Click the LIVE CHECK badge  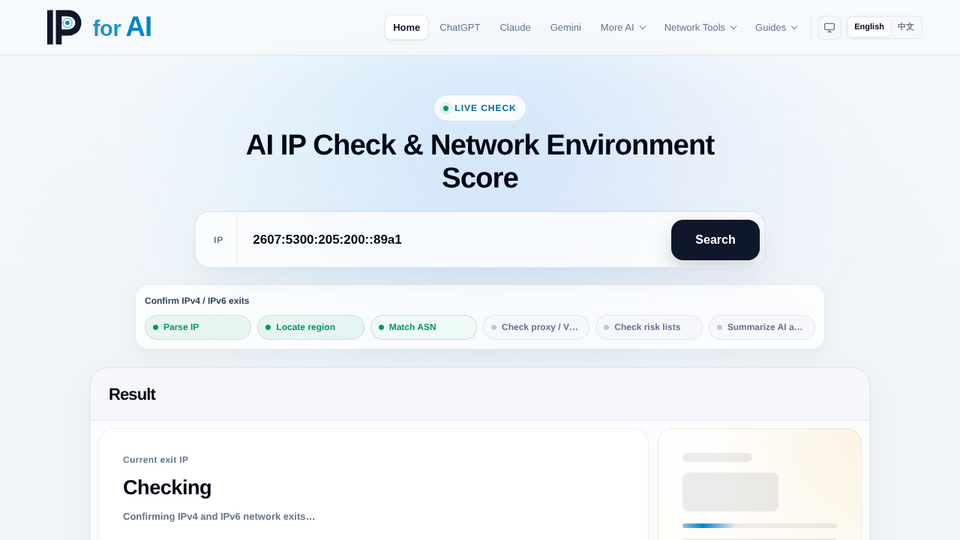[479, 108]
